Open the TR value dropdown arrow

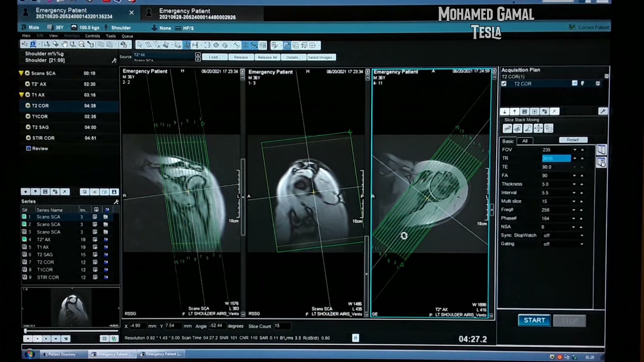pyautogui.click(x=575, y=158)
